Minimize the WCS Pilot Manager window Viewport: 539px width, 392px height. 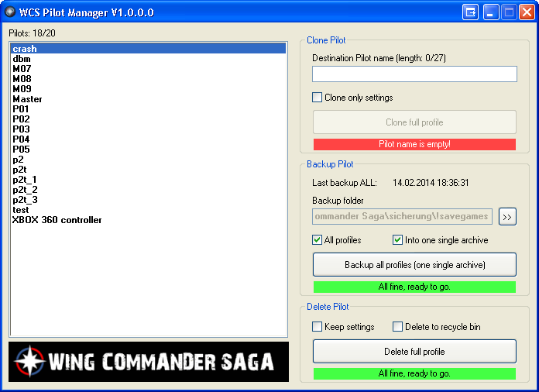pyautogui.click(x=492, y=12)
